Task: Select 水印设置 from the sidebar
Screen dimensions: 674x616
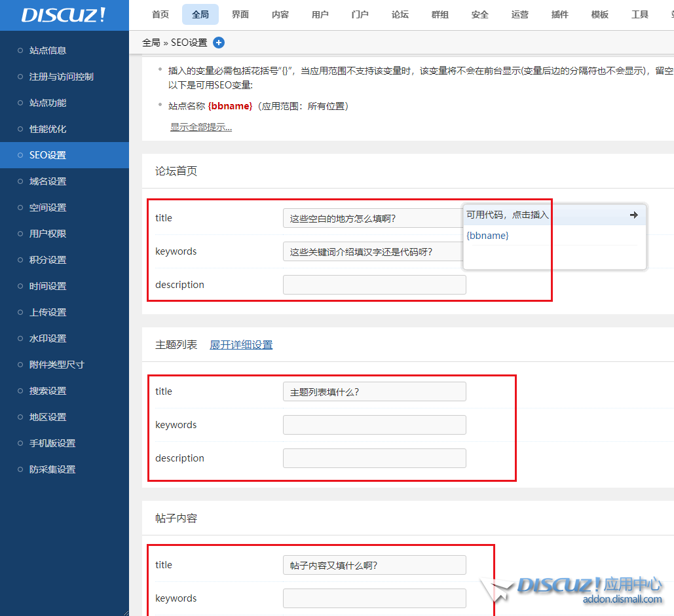Action: (48, 338)
